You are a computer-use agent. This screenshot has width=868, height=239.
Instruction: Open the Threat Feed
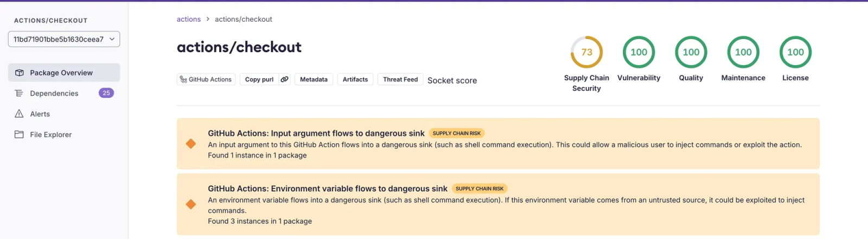tap(400, 79)
